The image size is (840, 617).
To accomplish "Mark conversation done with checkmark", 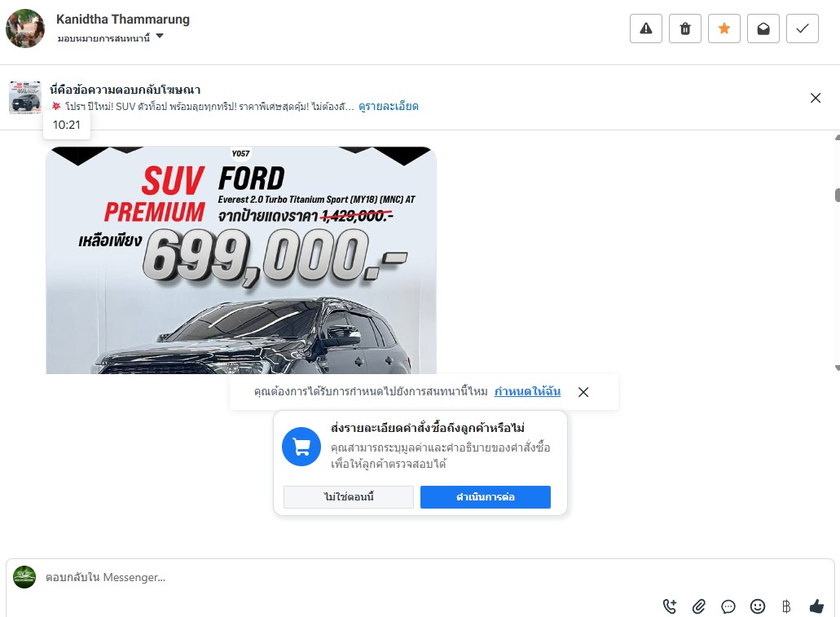I will (803, 29).
